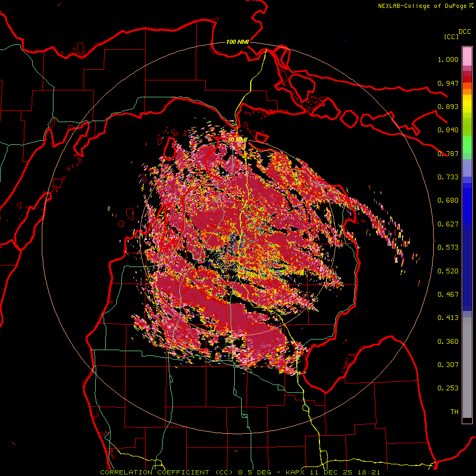Click the TH threshold label
The width and height of the screenshot is (476, 476).
454,412
